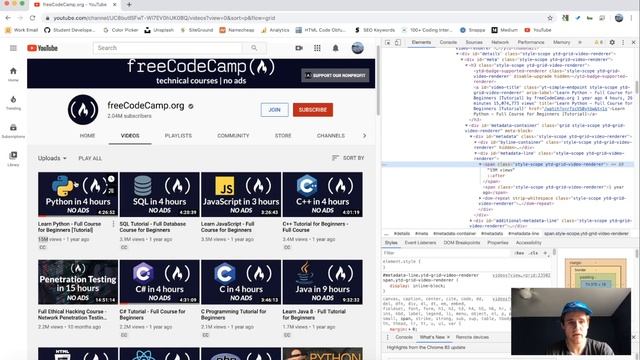Open the create video camera icon
The height and width of the screenshot is (360, 640).
(x=299, y=48)
